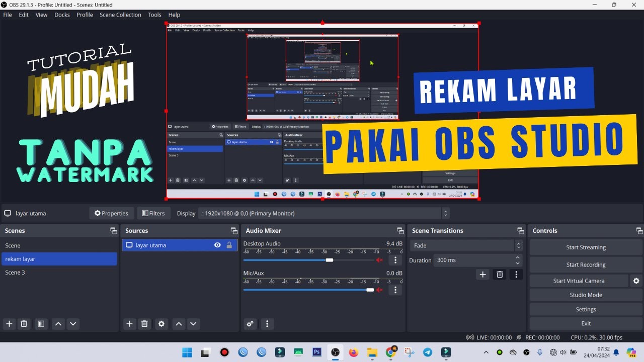
Task: Open the Tools menu
Action: click(x=154, y=15)
